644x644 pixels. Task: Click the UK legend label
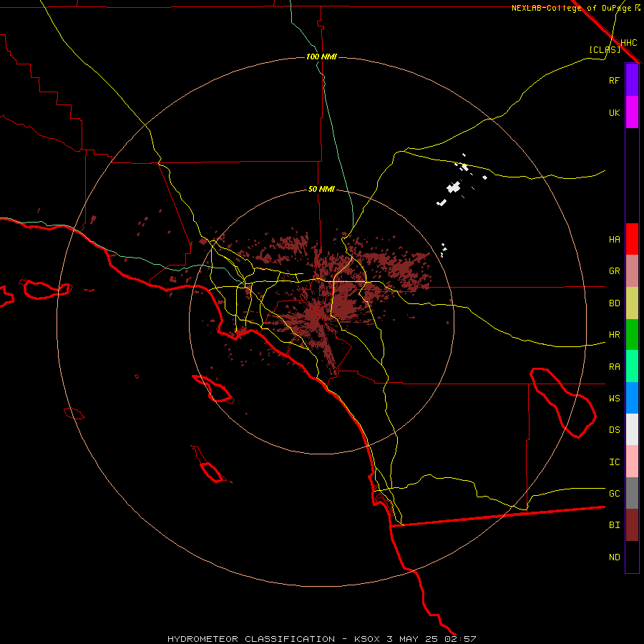[x=614, y=112]
